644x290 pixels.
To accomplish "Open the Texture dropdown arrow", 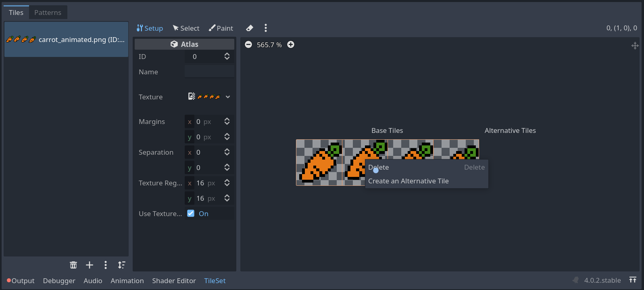I will click(x=228, y=97).
